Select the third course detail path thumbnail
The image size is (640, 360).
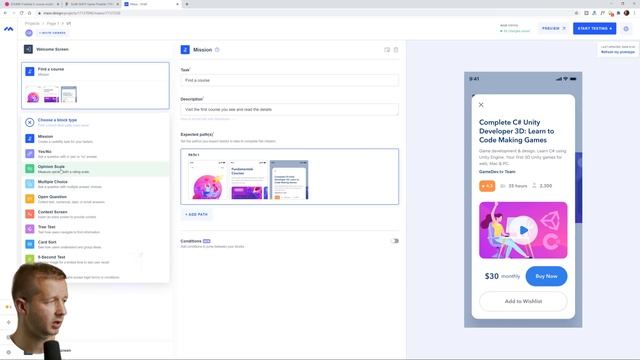pos(289,180)
